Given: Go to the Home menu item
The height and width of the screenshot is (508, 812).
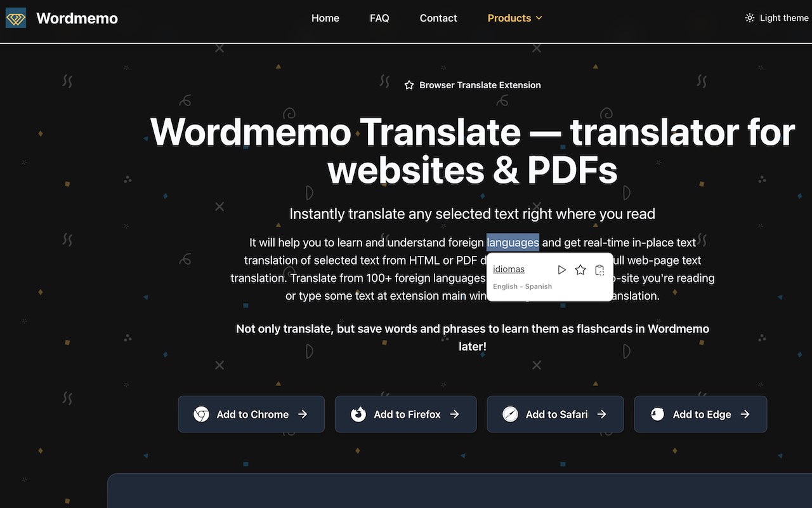Looking at the screenshot, I should [x=325, y=18].
